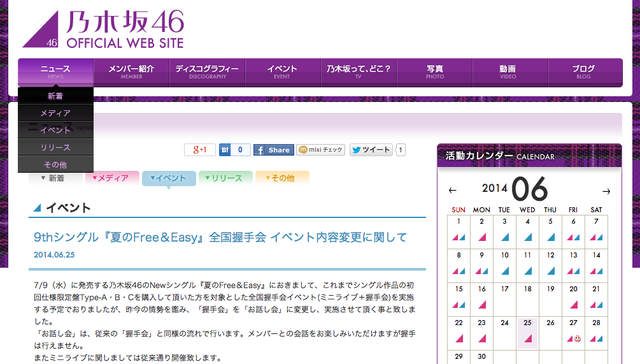Click the Nogizaka46 official site logo
The width and height of the screenshot is (640, 364).
[x=103, y=29]
